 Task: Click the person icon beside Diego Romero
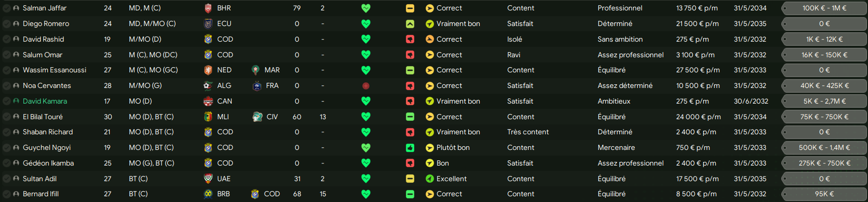pyautogui.click(x=16, y=24)
